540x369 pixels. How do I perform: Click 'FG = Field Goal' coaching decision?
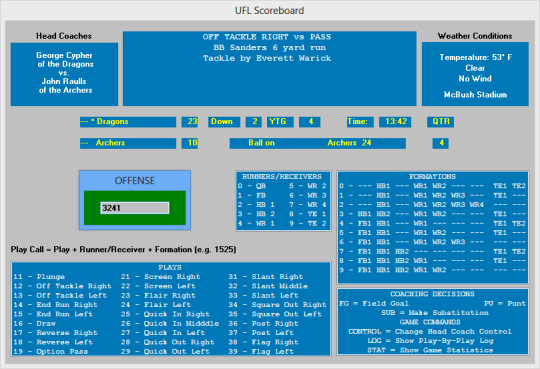click(374, 304)
